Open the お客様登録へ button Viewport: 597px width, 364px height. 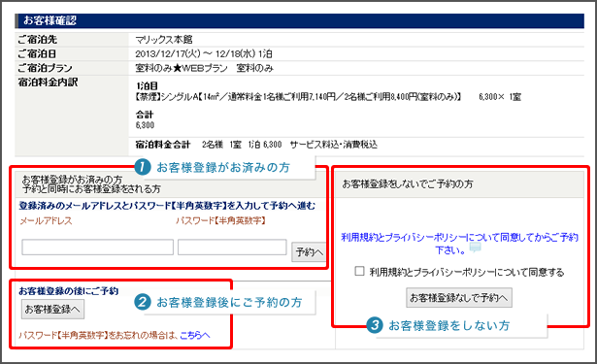pyautogui.click(x=52, y=310)
